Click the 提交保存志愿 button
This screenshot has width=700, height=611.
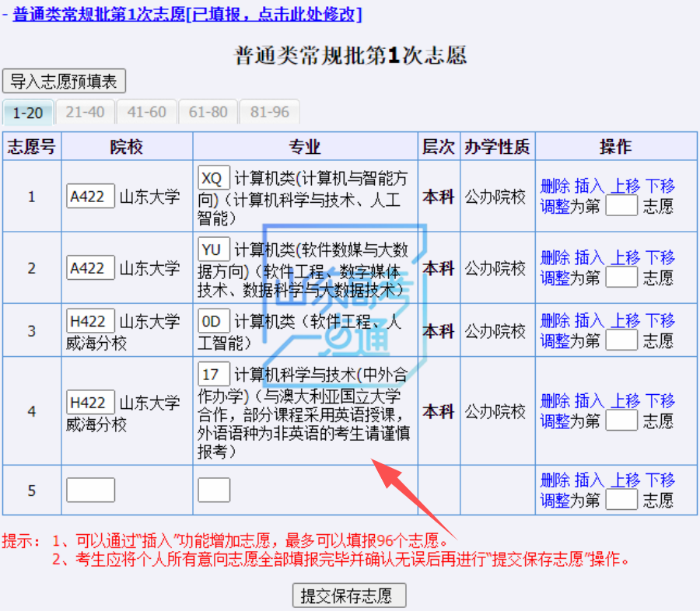(349, 596)
